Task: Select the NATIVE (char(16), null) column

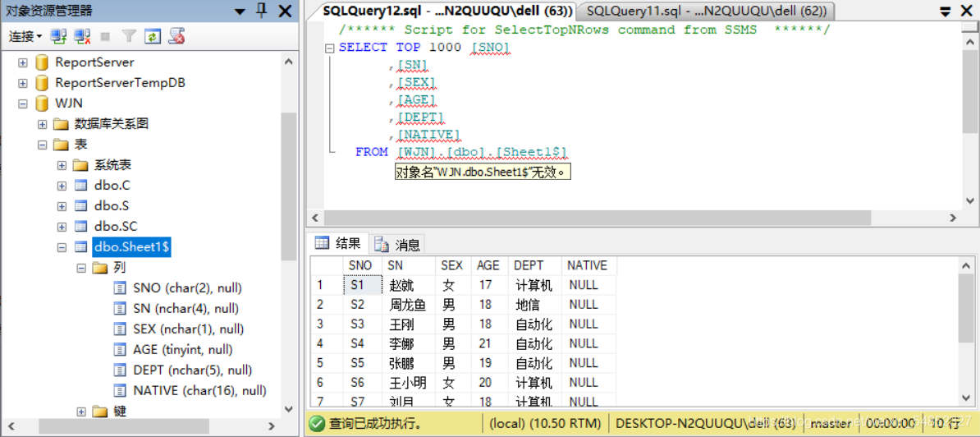Action: [x=200, y=391]
